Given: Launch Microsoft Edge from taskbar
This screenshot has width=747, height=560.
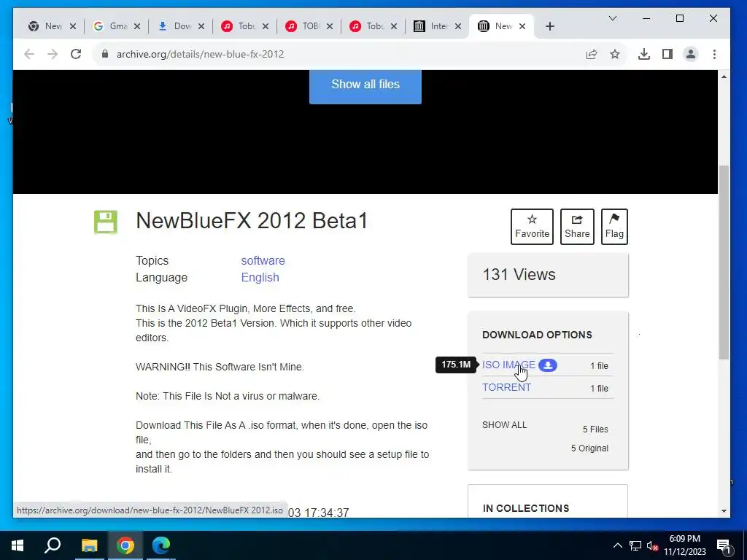Looking at the screenshot, I should click(161, 545).
